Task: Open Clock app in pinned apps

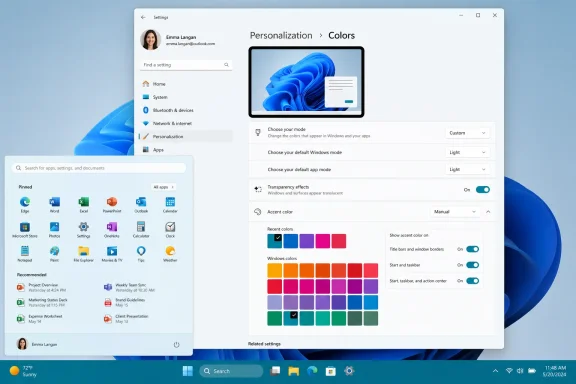Action: pyautogui.click(x=170, y=229)
